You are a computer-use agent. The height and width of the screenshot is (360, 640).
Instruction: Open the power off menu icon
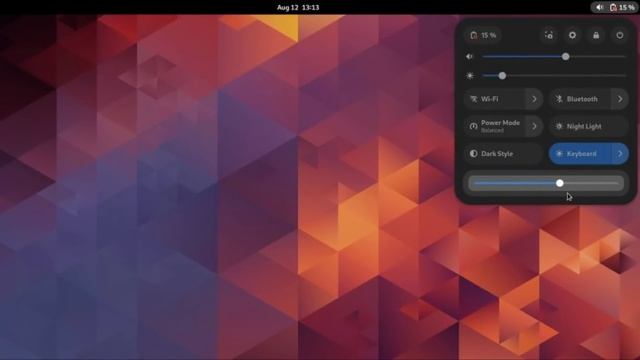click(x=620, y=36)
